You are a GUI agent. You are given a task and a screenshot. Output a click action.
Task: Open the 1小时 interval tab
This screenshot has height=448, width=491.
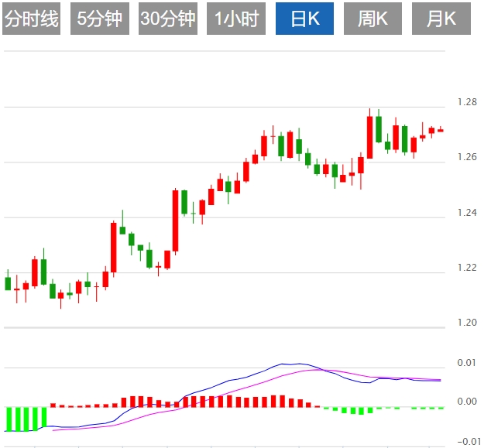(x=236, y=19)
